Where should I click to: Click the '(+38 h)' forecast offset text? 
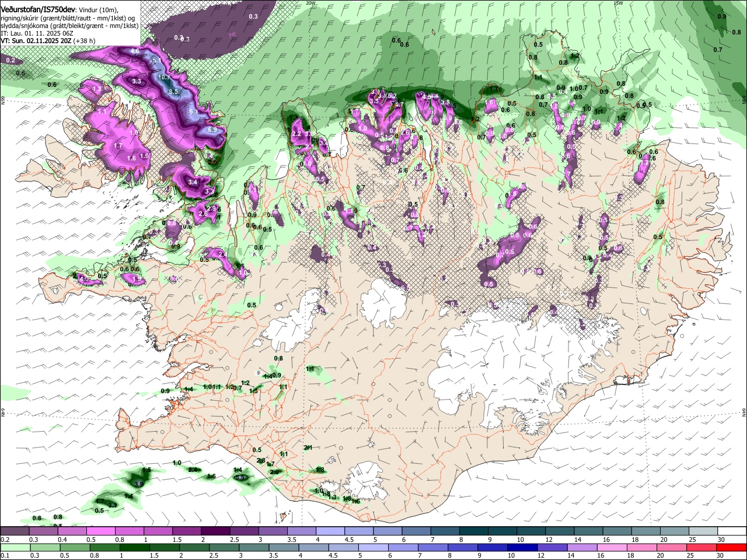pyautogui.click(x=84, y=41)
